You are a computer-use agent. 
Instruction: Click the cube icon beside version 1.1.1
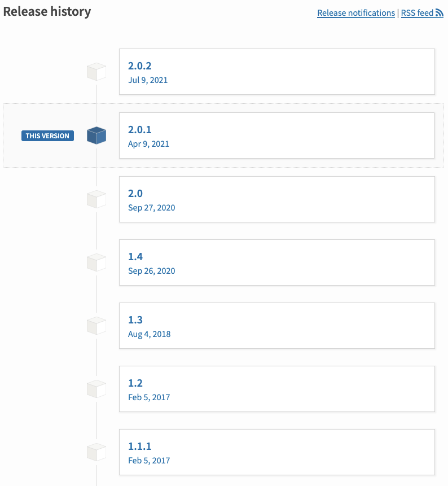click(x=96, y=452)
